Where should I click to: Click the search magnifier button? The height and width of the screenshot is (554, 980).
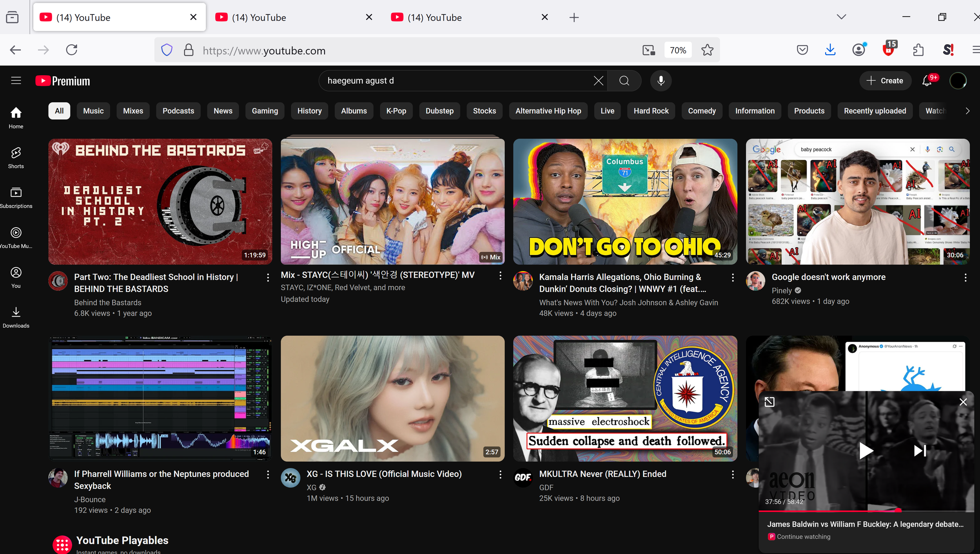624,81
